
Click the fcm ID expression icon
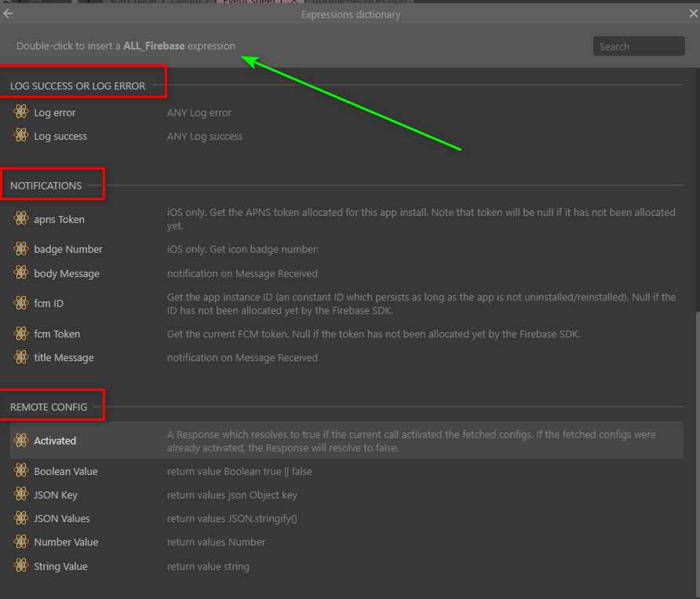[21, 303]
